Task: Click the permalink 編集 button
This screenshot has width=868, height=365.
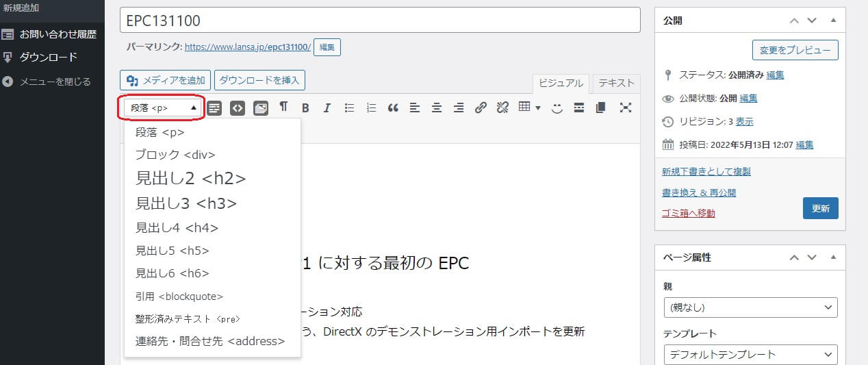Action: pos(327,47)
